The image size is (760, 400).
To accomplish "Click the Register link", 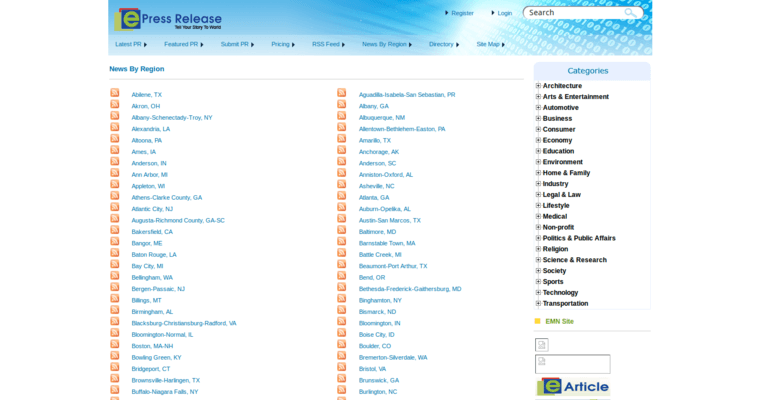I will [462, 13].
